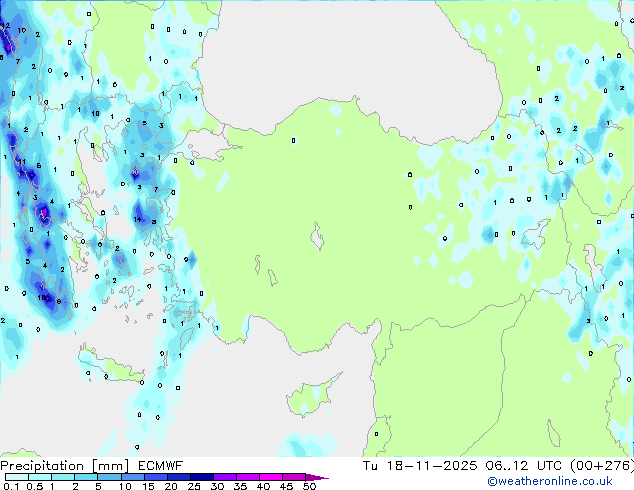Select the 2–5 mm legend color box
The width and height of the screenshot is (634, 490).
pos(86,477)
